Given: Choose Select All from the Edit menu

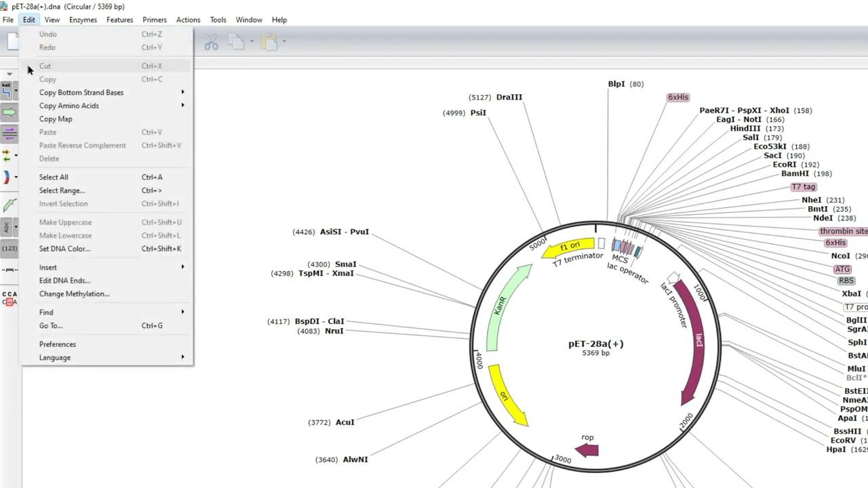Looking at the screenshot, I should point(53,177).
